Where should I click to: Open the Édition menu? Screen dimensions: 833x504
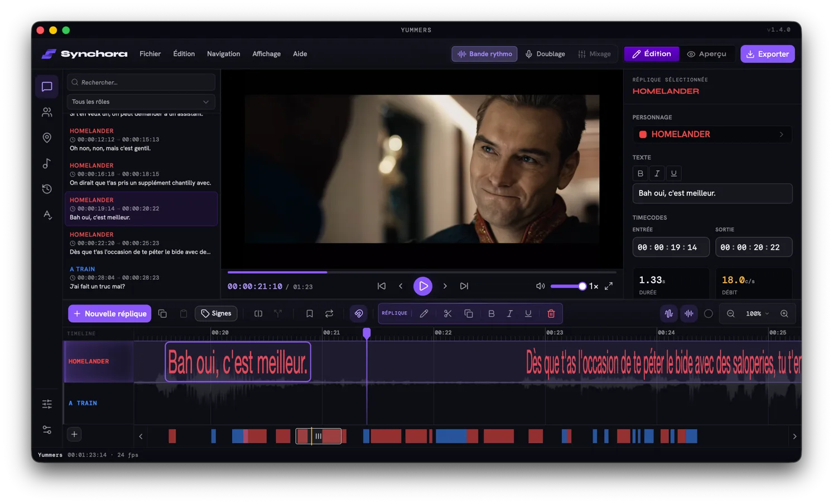click(184, 54)
